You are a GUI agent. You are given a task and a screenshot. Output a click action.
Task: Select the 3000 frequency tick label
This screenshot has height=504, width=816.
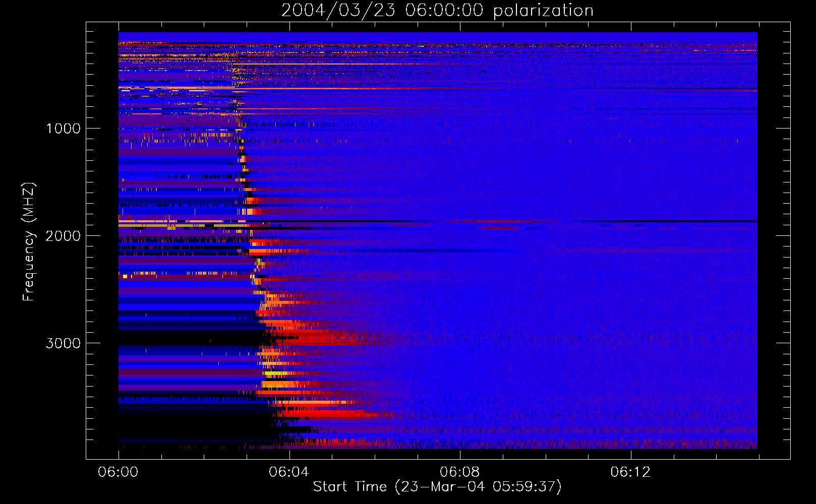[x=63, y=343]
